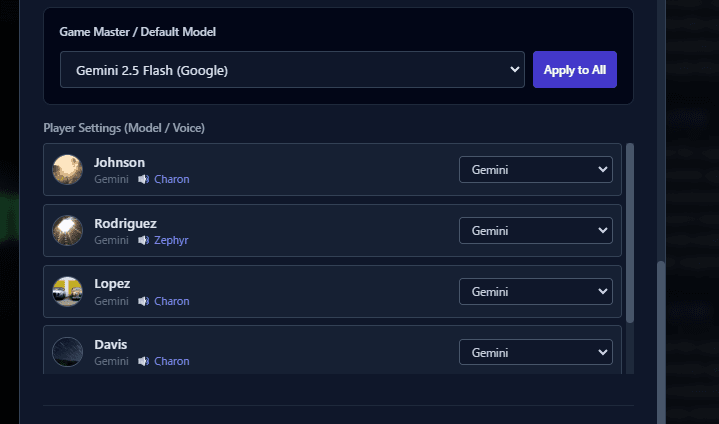The height and width of the screenshot is (424, 719).
Task: Open the Game Master default model dropdown
Action: coord(292,70)
